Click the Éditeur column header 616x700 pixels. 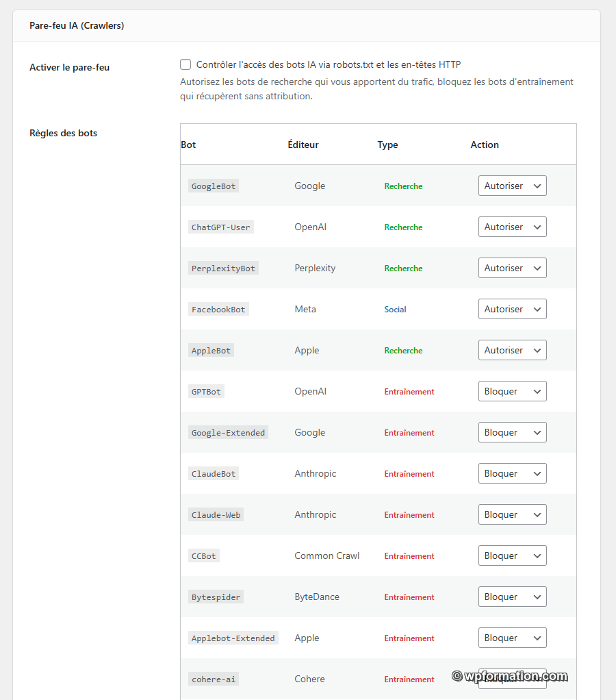(303, 145)
